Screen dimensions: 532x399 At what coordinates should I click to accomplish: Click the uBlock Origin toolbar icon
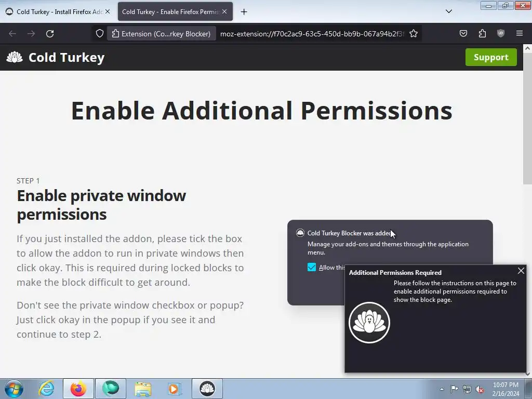pyautogui.click(x=500, y=33)
